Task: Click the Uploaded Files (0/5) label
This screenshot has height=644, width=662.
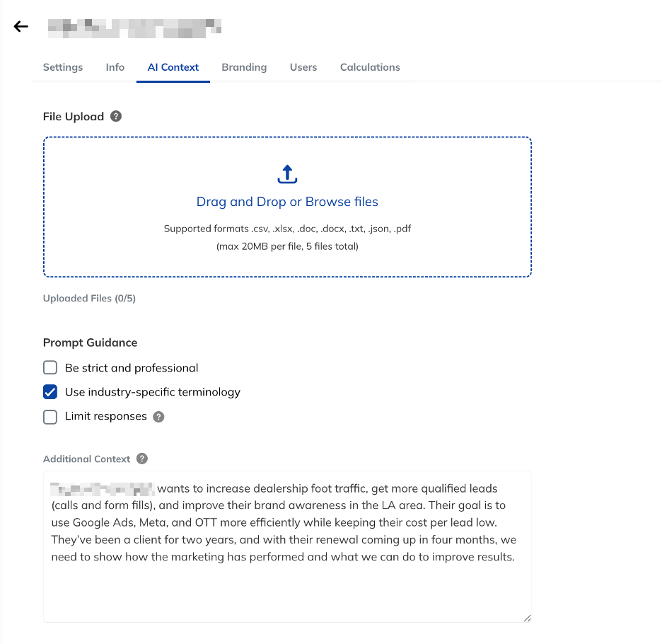Action: point(90,299)
